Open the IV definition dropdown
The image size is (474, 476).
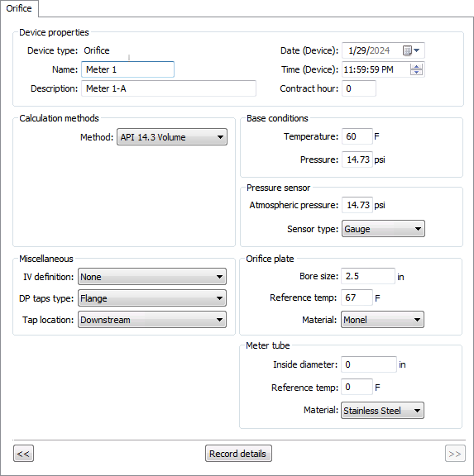click(x=152, y=277)
